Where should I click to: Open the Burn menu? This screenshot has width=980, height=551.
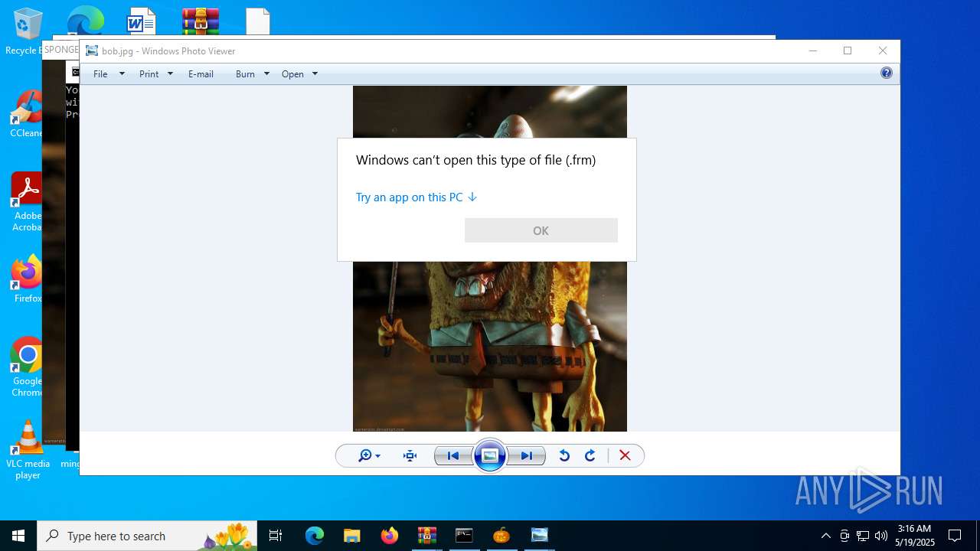point(245,74)
